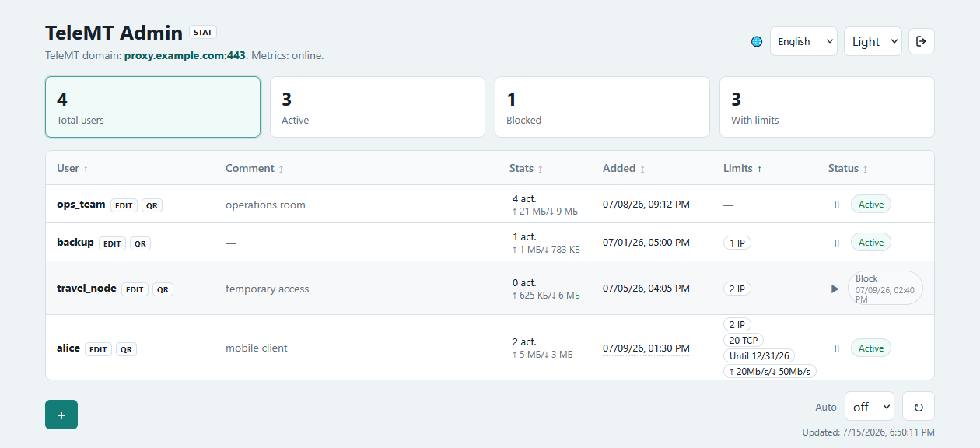Click the alice username
This screenshot has height=448, width=980.
coord(68,348)
